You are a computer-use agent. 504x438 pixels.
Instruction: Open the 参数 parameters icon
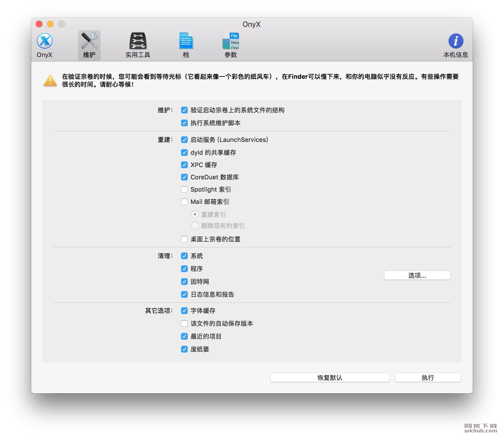[x=231, y=45]
